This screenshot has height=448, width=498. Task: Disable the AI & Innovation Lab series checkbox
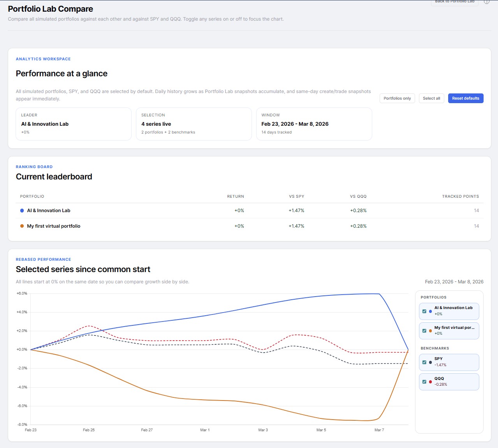click(x=424, y=311)
